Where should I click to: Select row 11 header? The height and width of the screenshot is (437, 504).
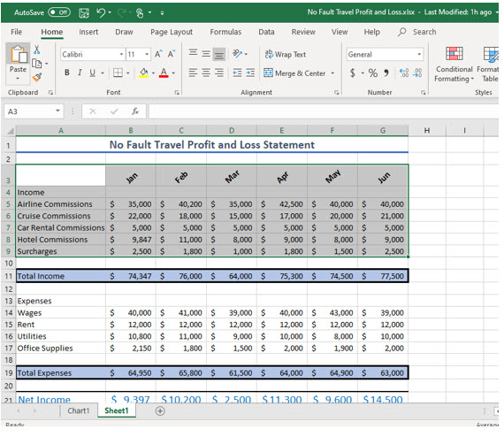tap(8, 276)
